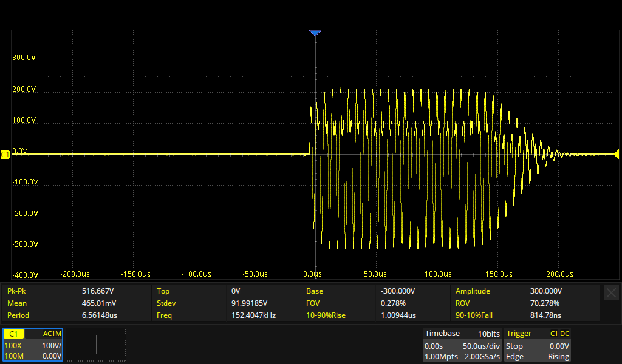Select the Stdev measurement entry

coord(191,303)
